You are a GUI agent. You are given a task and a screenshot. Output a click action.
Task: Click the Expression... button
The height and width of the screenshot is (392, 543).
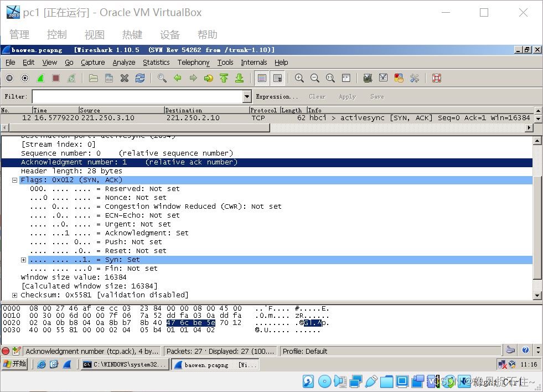click(x=277, y=96)
